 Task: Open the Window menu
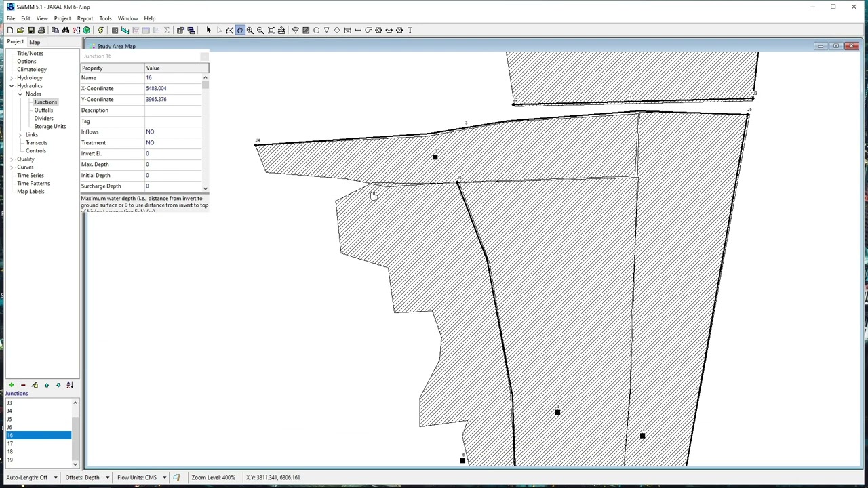(127, 18)
